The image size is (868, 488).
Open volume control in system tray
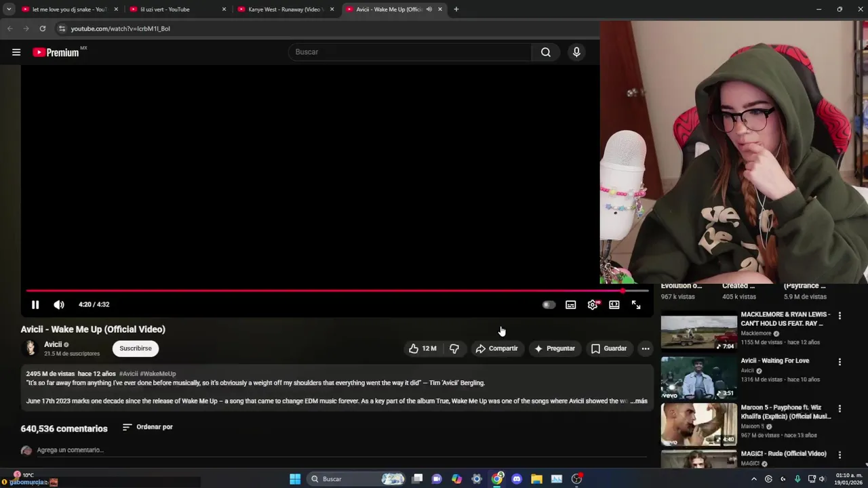pos(822,479)
